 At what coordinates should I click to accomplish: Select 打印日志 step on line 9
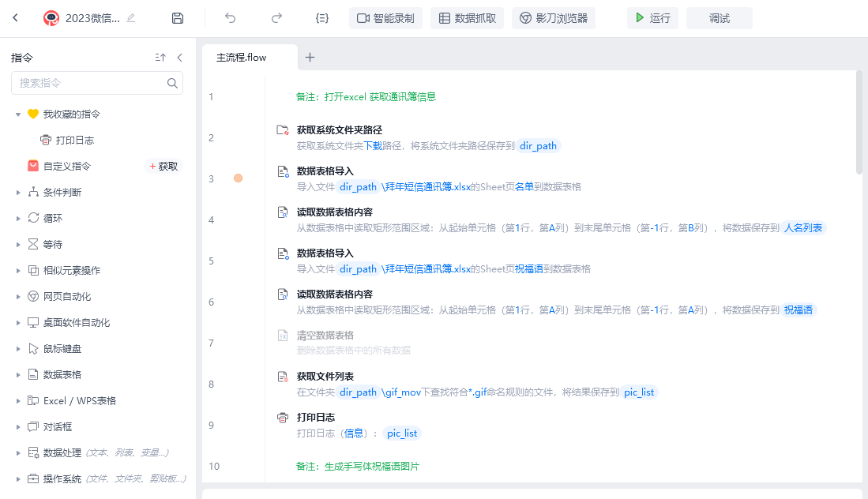pos(316,417)
